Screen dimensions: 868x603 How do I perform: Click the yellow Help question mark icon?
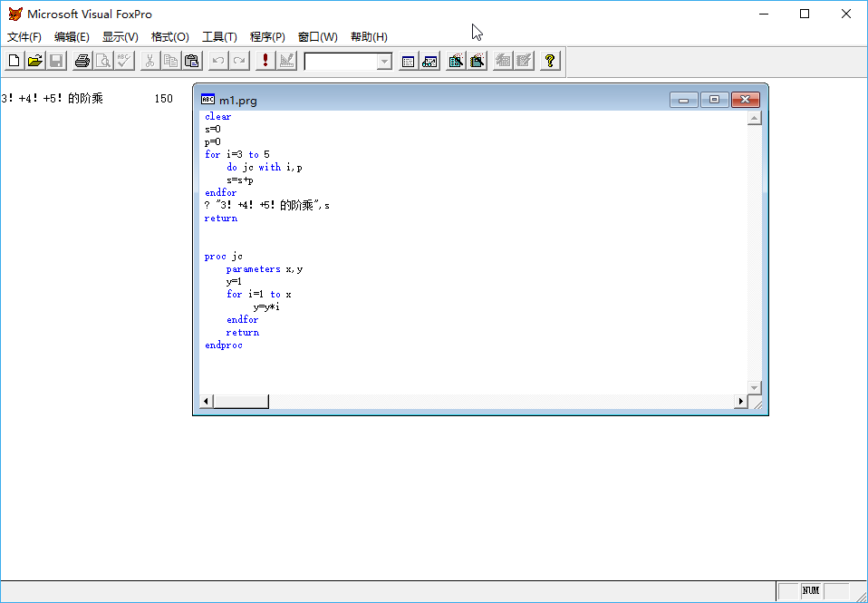(550, 61)
